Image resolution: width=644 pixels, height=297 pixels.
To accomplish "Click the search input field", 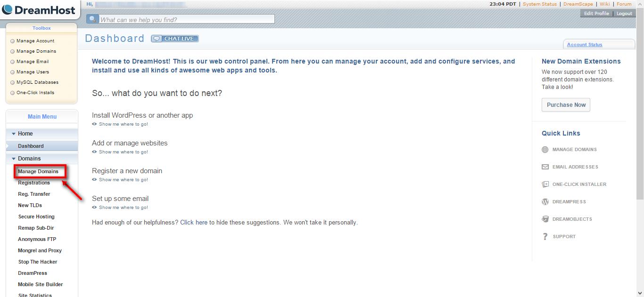I will (x=187, y=20).
